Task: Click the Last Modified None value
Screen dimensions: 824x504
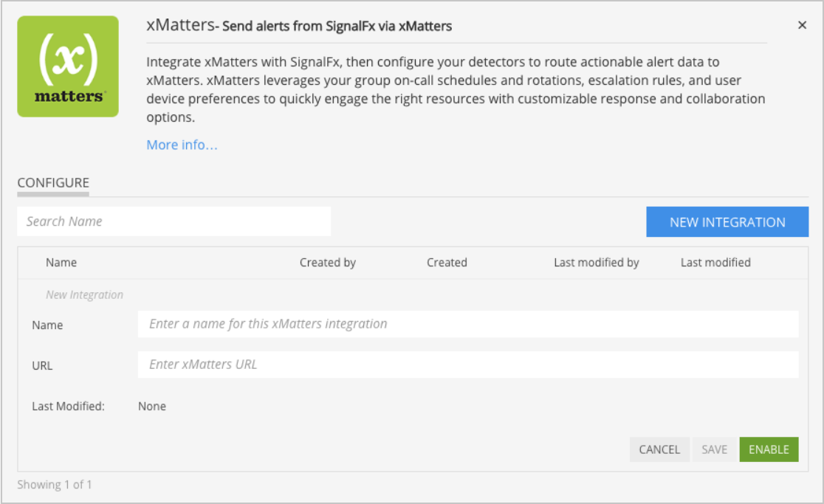Action: point(152,407)
